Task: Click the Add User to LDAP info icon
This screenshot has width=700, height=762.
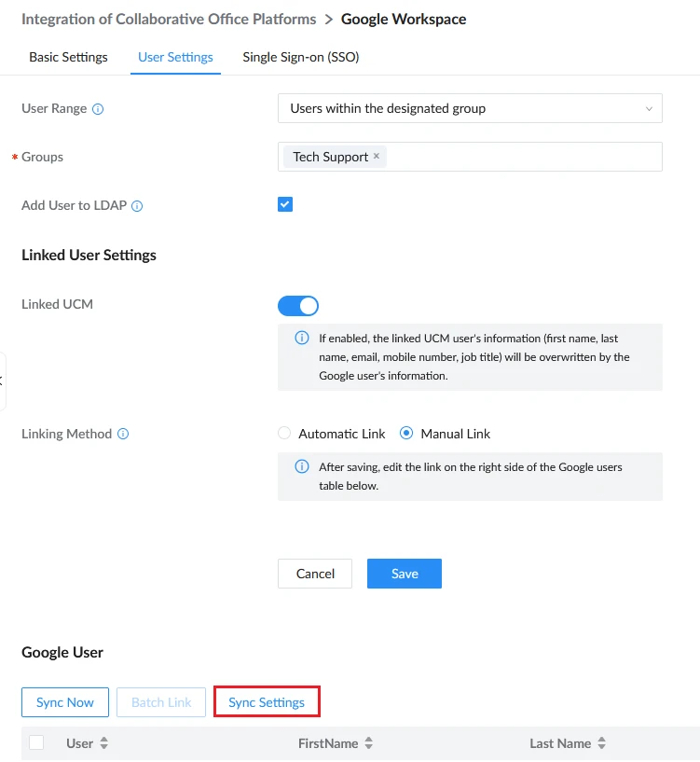Action: 137,206
